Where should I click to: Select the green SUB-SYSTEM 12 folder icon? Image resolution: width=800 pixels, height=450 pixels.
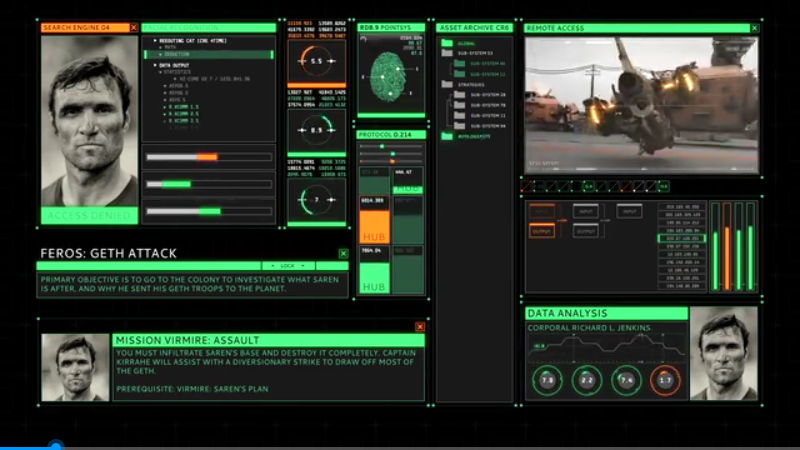pyautogui.click(x=460, y=74)
